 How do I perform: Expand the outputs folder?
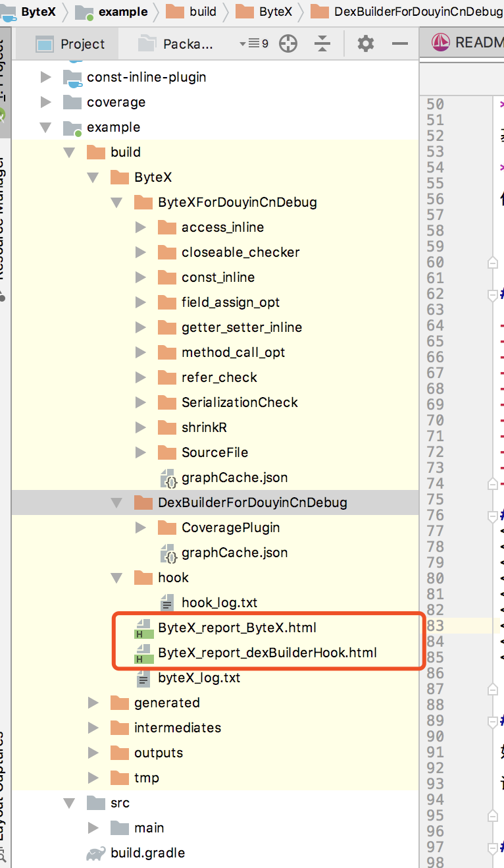pos(93,753)
